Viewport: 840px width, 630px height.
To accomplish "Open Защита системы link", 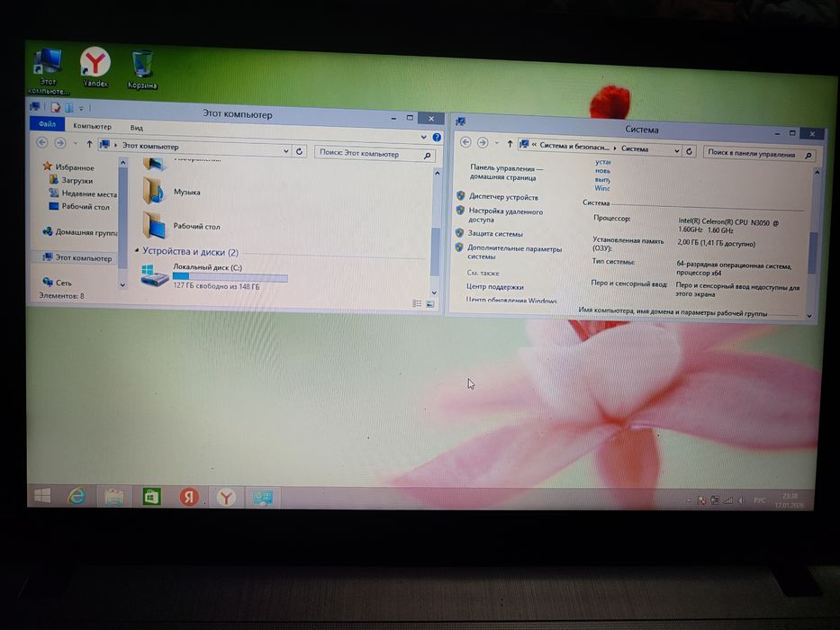I will (495, 234).
